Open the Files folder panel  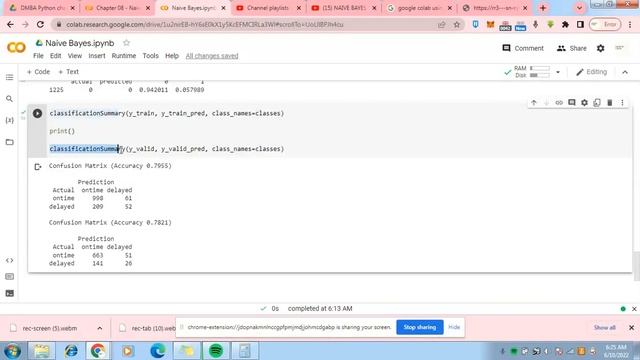click(x=9, y=142)
